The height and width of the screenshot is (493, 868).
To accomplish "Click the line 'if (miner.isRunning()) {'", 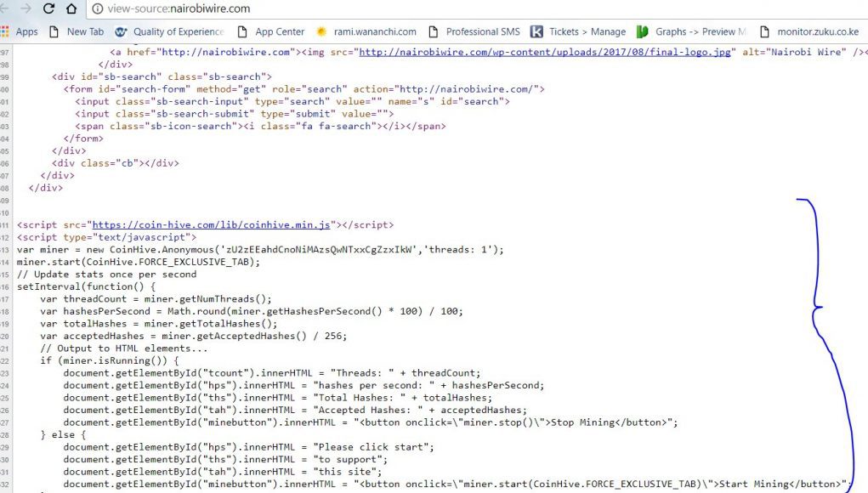I will tap(110, 360).
